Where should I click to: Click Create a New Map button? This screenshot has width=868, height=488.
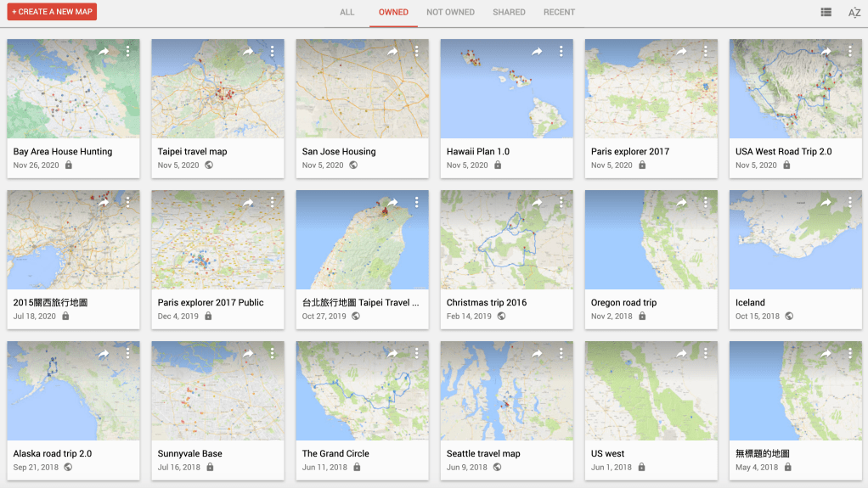(x=52, y=12)
